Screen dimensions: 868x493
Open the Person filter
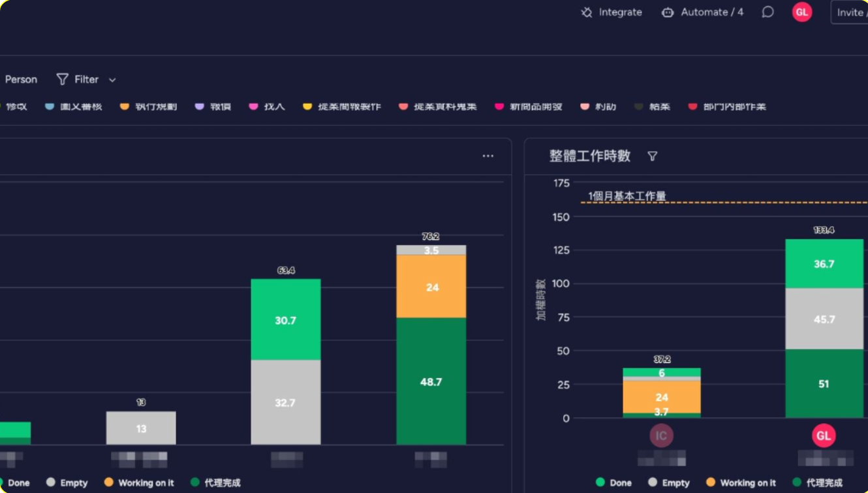[x=21, y=80]
